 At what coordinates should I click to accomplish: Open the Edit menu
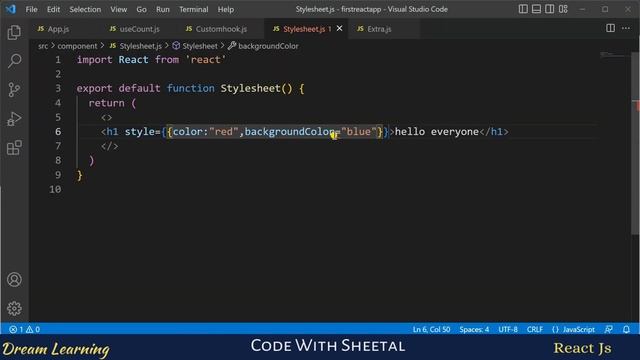tap(53, 9)
